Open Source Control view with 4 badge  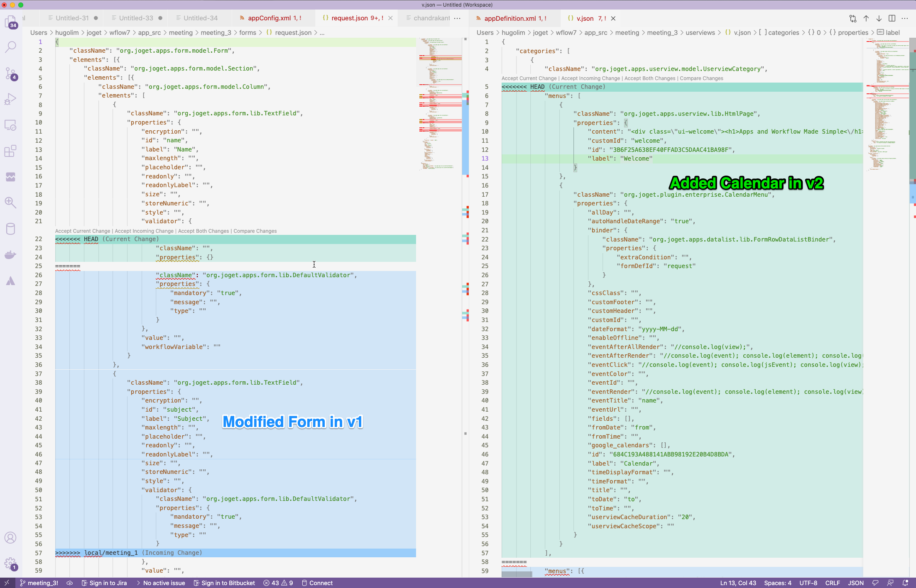(x=10, y=73)
